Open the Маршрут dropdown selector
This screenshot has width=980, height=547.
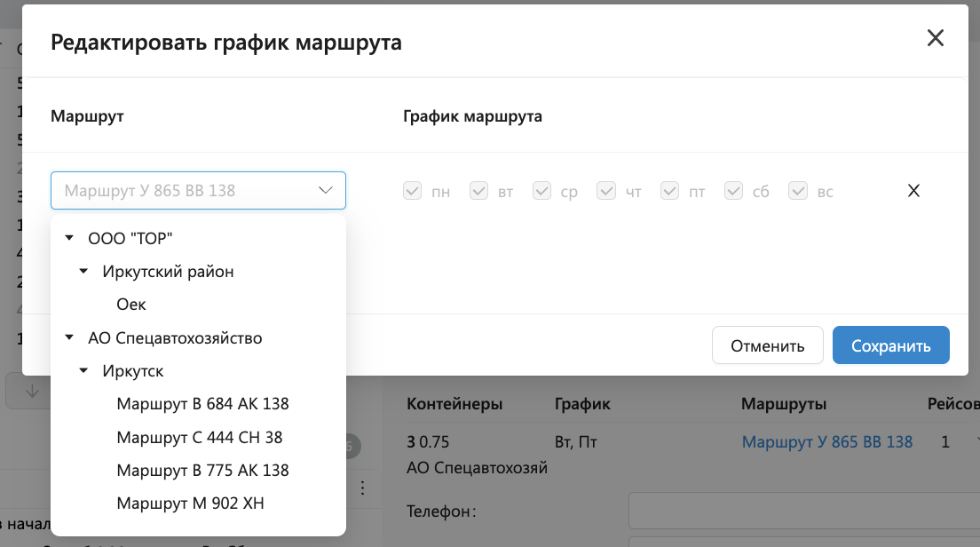[x=198, y=191]
